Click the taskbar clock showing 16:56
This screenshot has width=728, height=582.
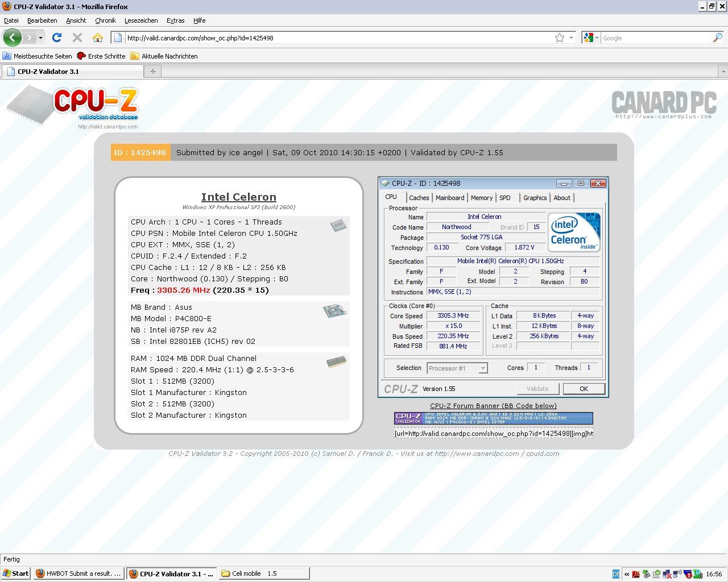tap(714, 574)
